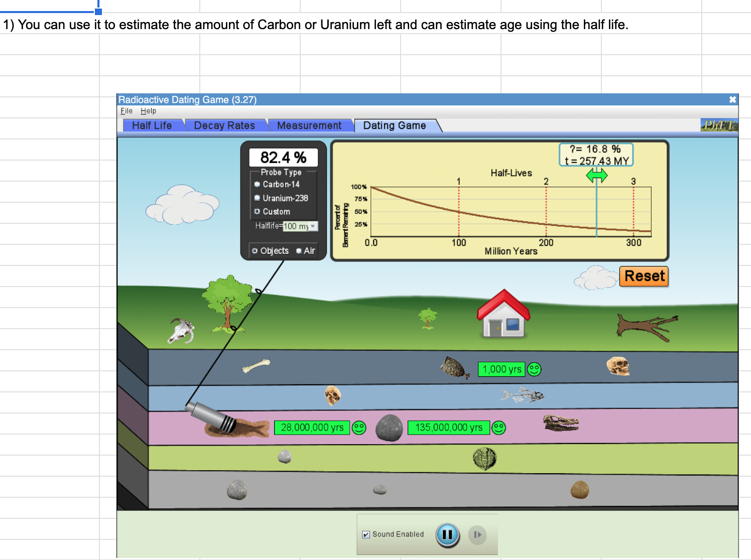Select the bone in the top rock layer
This screenshot has width=751, height=560.
coord(256,366)
